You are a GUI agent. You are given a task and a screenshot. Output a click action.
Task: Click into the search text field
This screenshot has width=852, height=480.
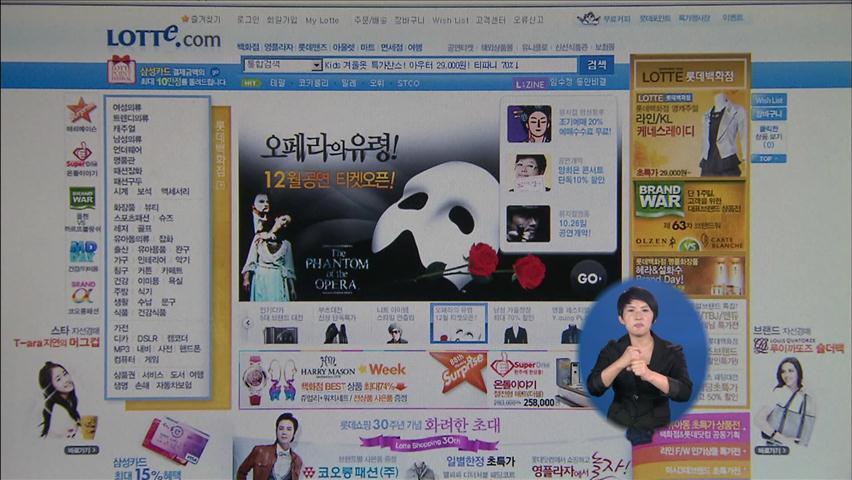pos(450,65)
